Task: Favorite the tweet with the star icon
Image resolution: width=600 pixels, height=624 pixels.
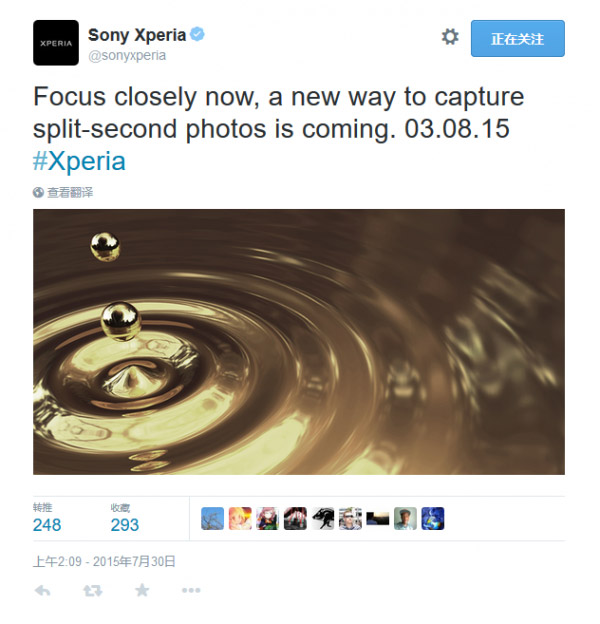Action: coord(142,591)
